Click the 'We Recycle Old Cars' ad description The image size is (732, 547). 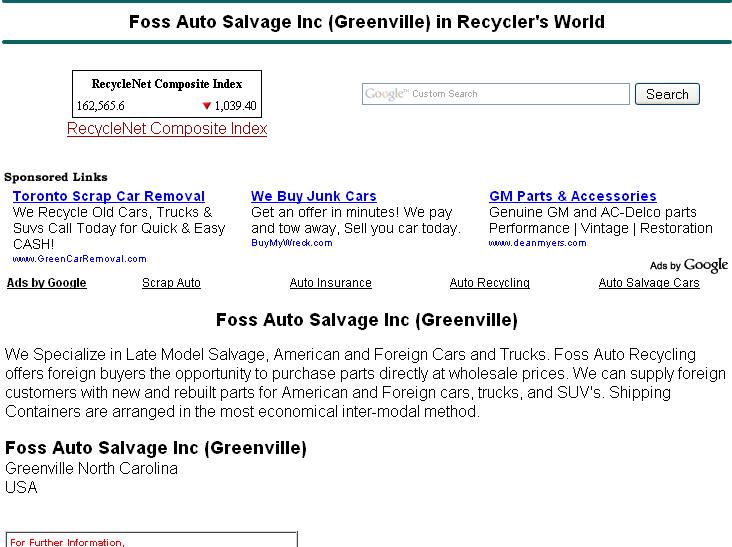119,228
